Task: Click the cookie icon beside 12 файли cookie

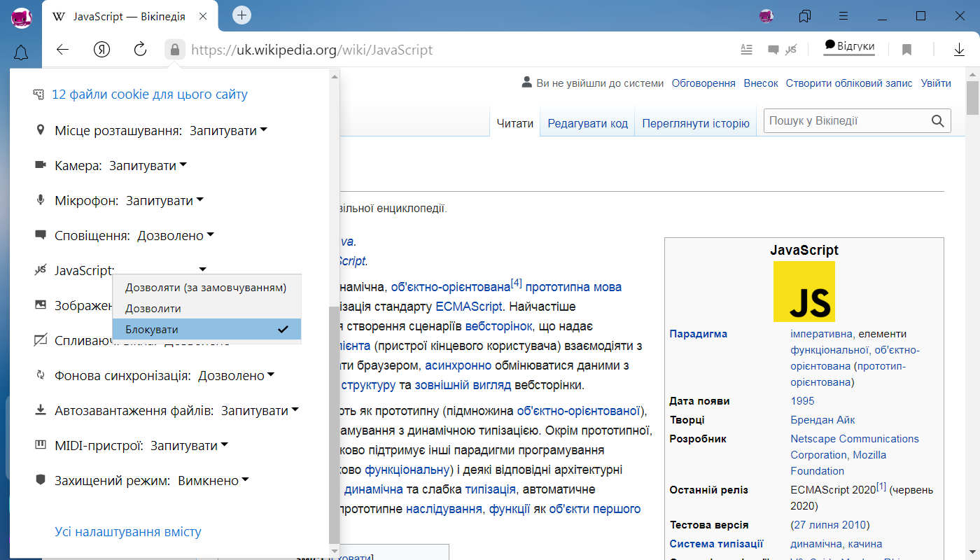Action: click(x=40, y=94)
